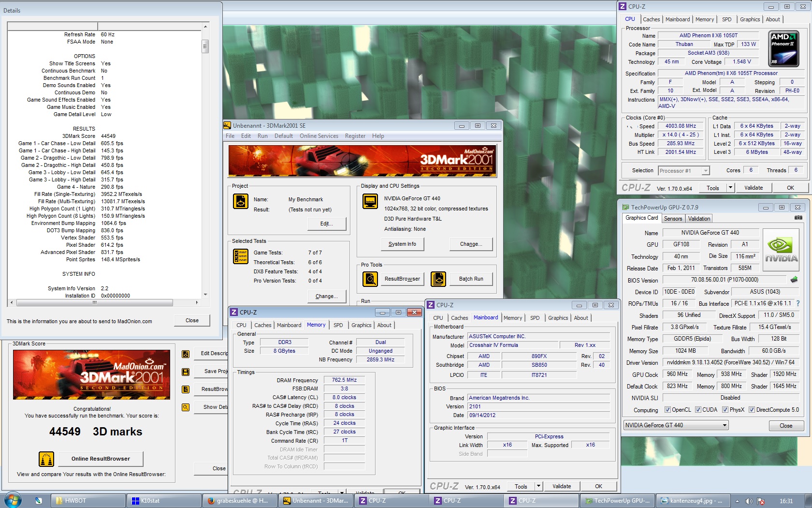Open the Help menu in 3DMark2001

[x=378, y=136]
